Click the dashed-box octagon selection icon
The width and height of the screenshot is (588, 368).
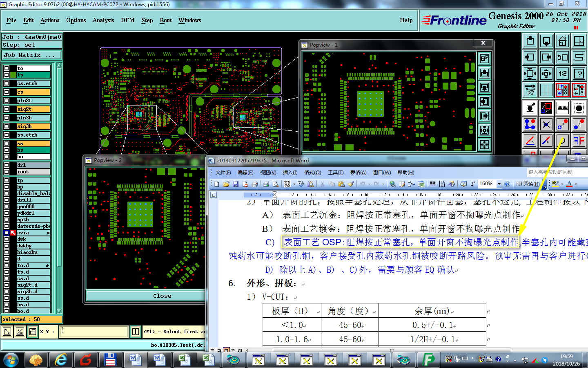(x=579, y=108)
